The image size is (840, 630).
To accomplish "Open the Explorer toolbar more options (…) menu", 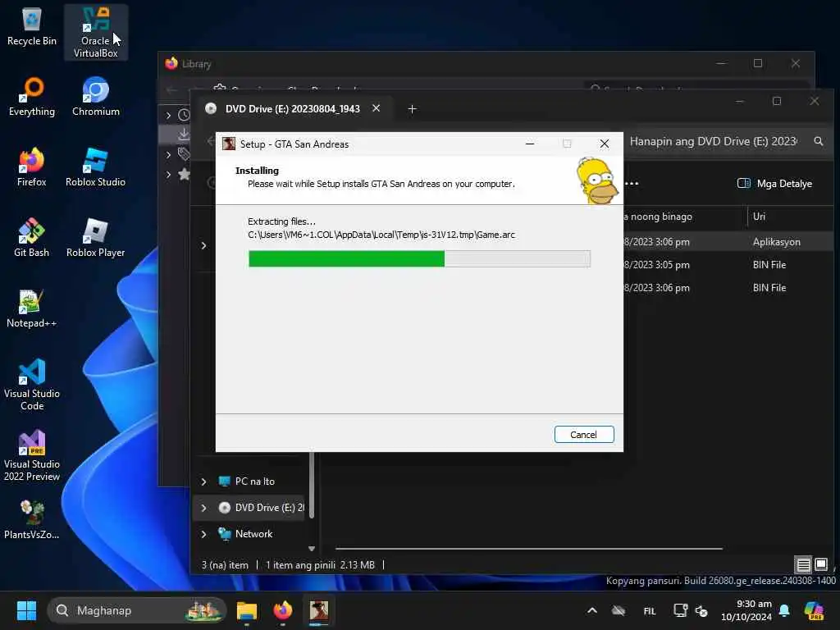I will coord(632,184).
